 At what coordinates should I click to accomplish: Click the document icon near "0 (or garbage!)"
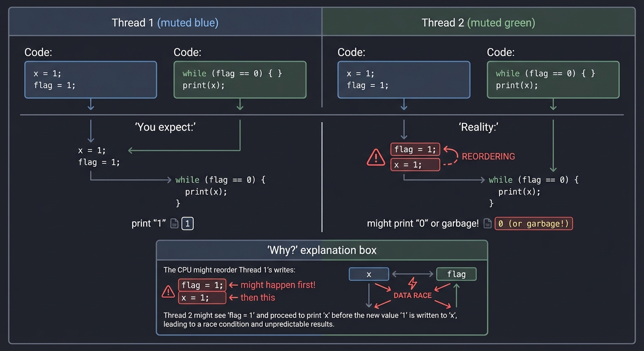point(487,223)
